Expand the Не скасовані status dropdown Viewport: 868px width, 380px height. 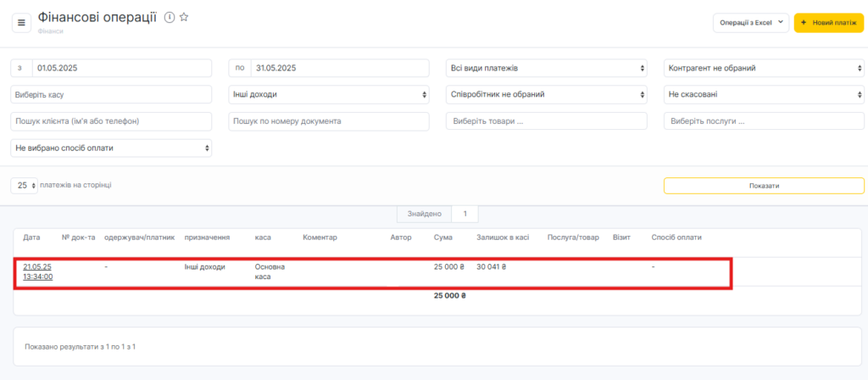(x=764, y=95)
